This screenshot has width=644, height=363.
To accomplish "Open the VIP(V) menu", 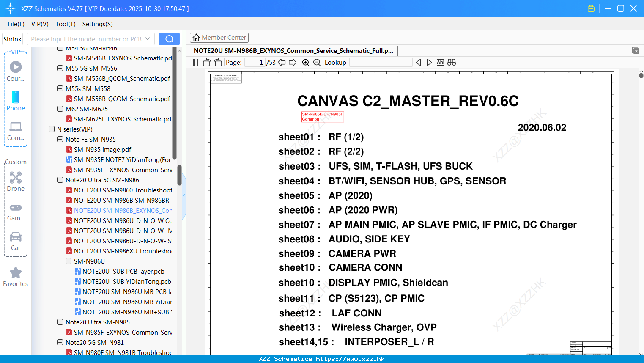I will point(40,24).
